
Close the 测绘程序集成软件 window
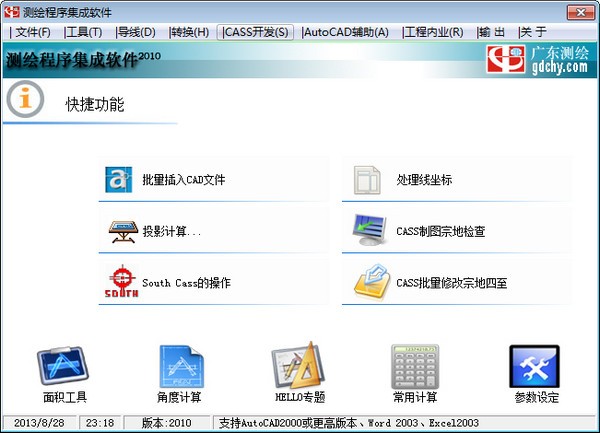click(x=580, y=13)
